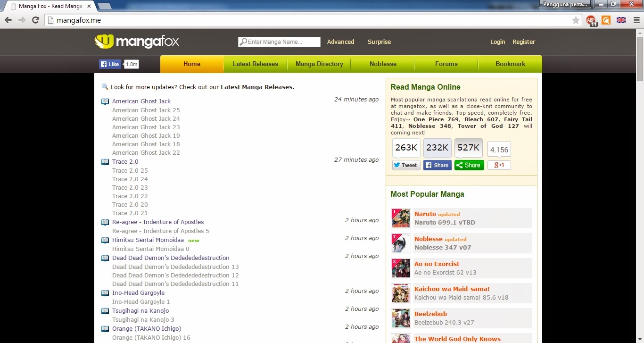Click the green Share button
Viewport: 644px width, 343px height.
point(469,165)
